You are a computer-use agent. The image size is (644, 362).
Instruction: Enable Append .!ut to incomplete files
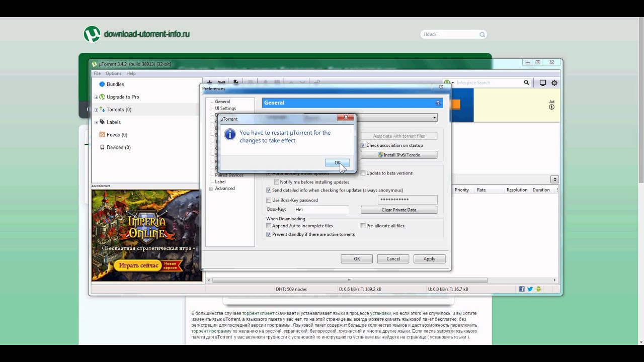coord(269,226)
